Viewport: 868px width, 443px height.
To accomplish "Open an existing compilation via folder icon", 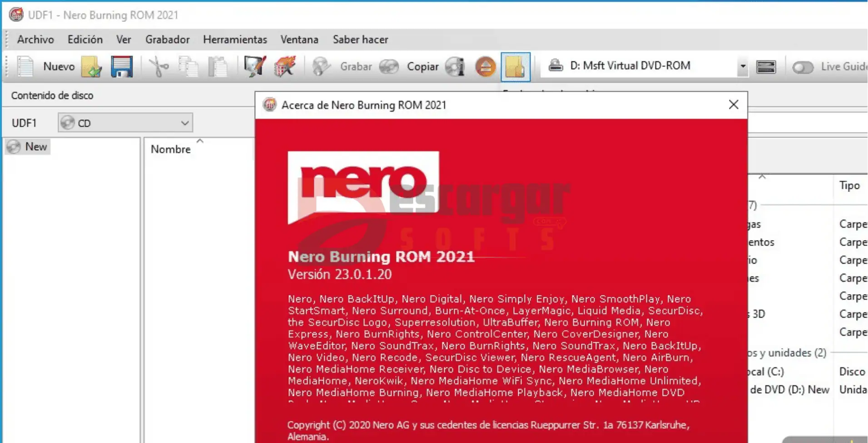I will point(91,67).
